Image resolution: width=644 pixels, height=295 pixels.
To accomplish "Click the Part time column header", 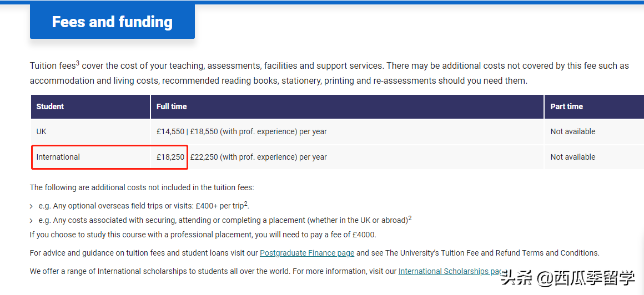I will coord(566,106).
